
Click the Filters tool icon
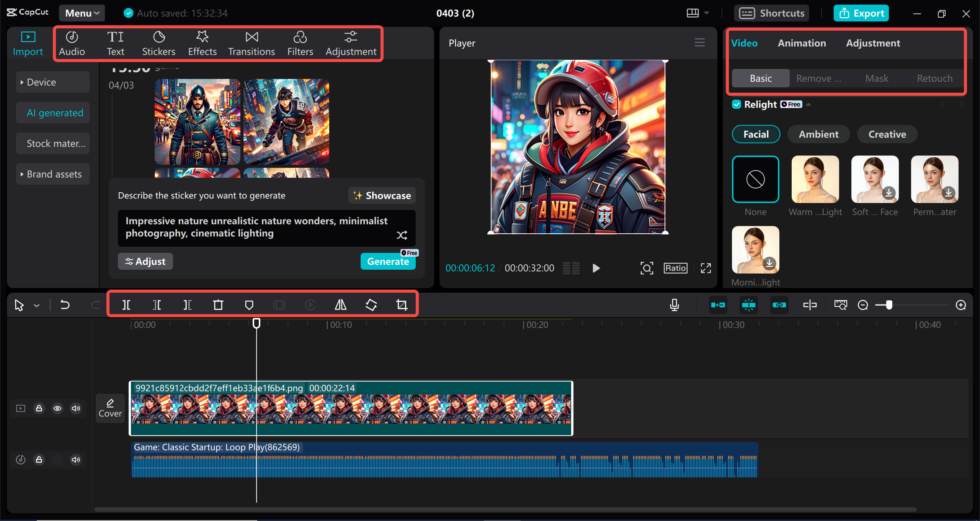point(299,43)
